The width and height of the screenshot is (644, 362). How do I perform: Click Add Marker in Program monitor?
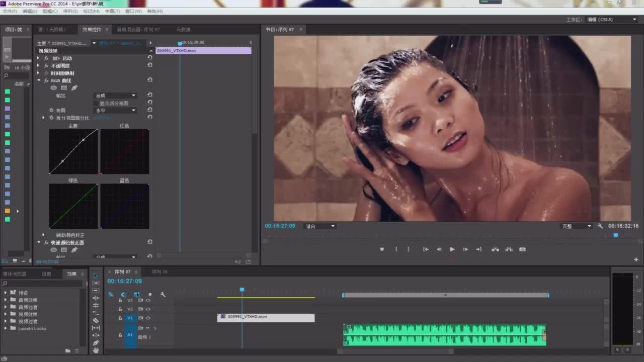382,249
